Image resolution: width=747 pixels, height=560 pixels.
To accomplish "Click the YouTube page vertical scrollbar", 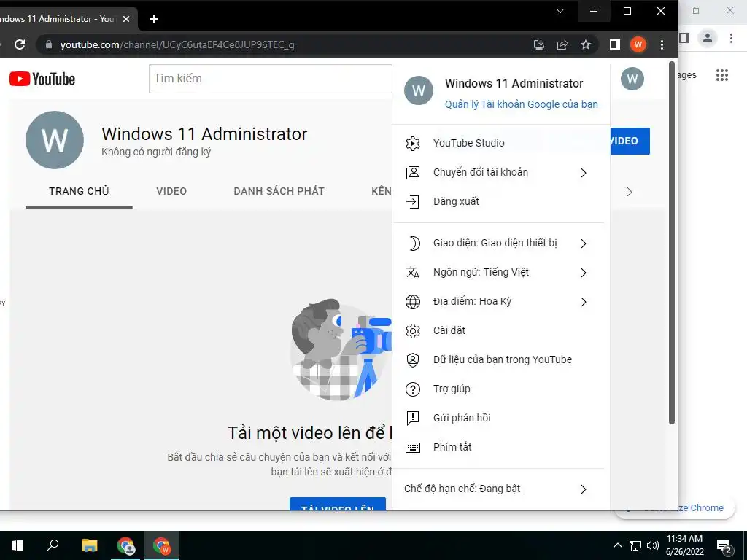I will pos(672,243).
